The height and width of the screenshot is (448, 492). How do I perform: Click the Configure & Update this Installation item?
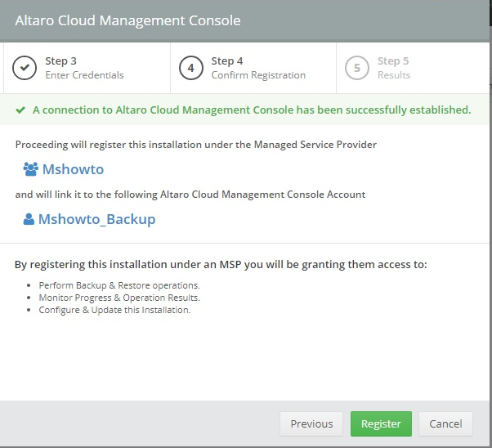point(114,310)
